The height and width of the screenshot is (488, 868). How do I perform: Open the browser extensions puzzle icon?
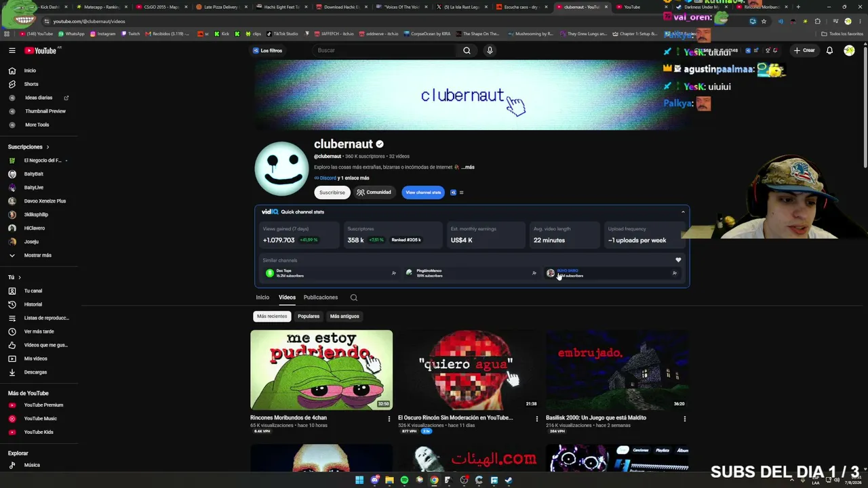818,21
